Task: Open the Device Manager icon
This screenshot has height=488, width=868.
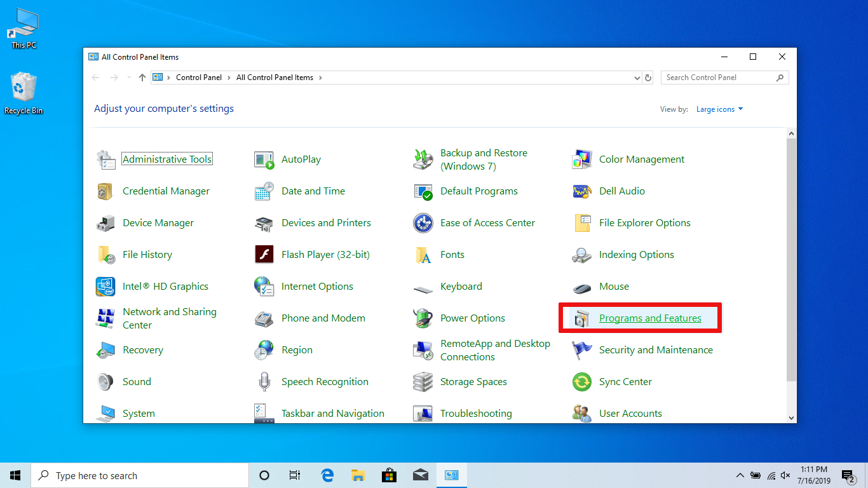Action: 105,223
